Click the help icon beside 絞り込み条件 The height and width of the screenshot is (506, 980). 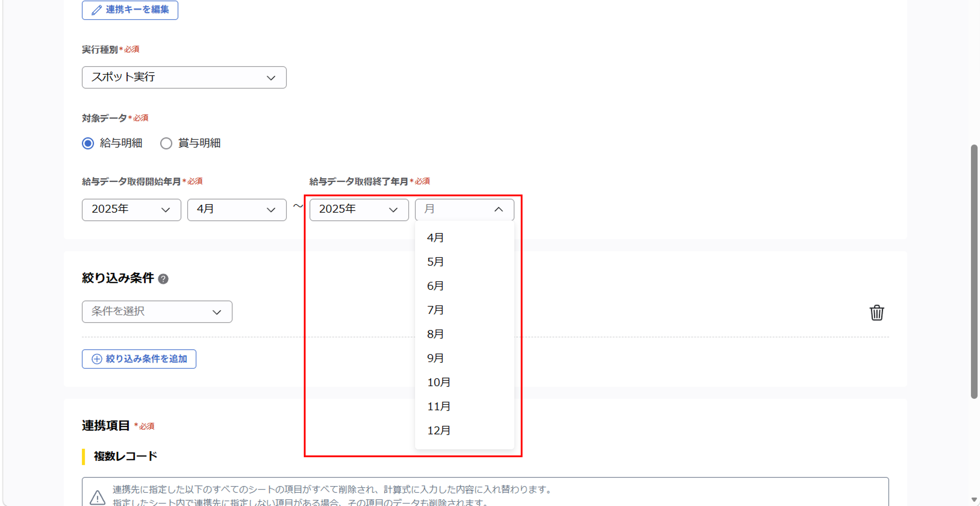click(x=163, y=279)
